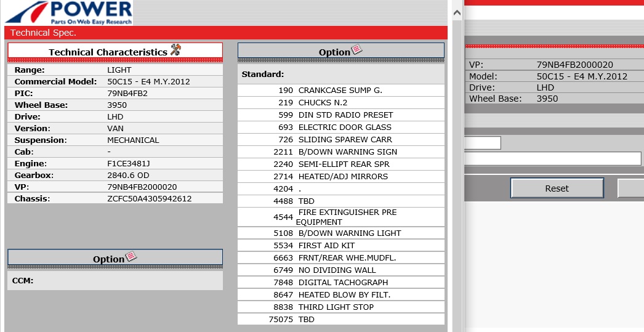The height and width of the screenshot is (332, 644).
Task: Click Drive value LHD in right-side panel
Action: pyautogui.click(x=545, y=87)
